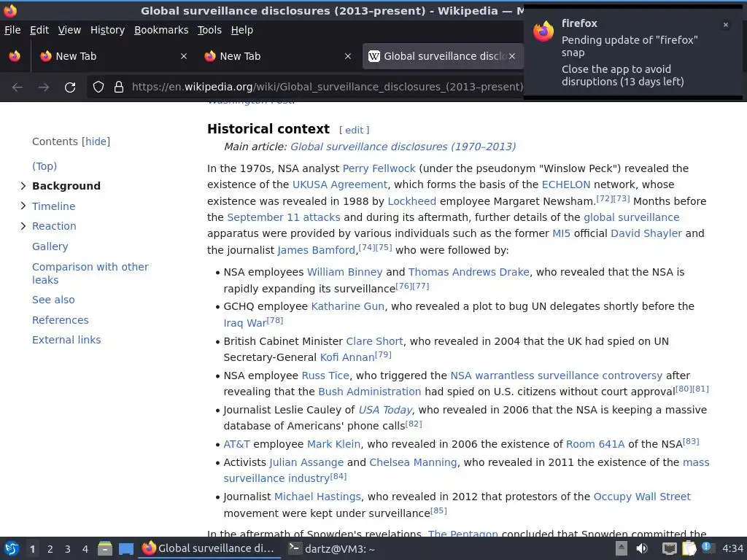Switch to virtual desktop 1
747x560 pixels.
(x=32, y=549)
